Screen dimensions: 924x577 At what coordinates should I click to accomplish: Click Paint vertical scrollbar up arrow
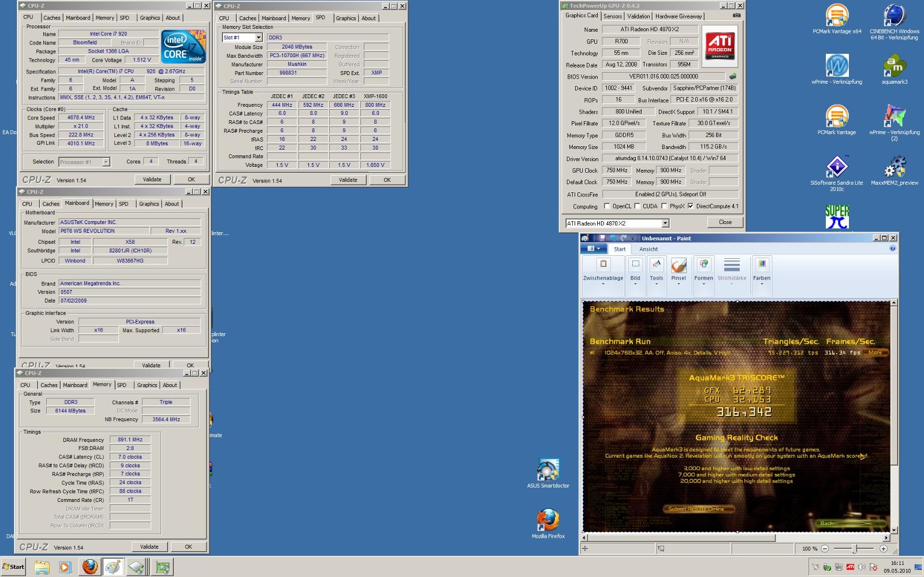point(894,303)
